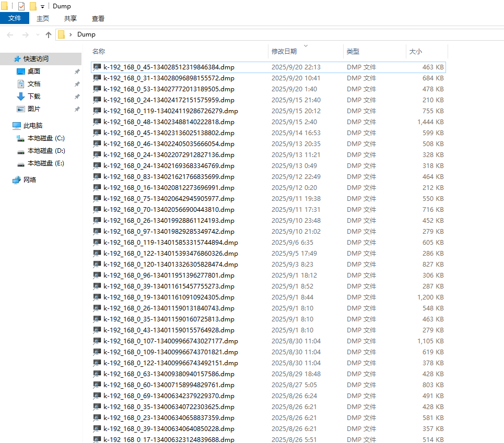Sort files by 修改日期 column header

(x=284, y=52)
